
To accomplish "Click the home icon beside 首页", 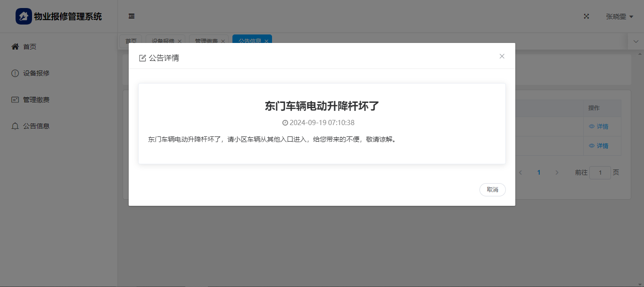I will tap(15, 47).
